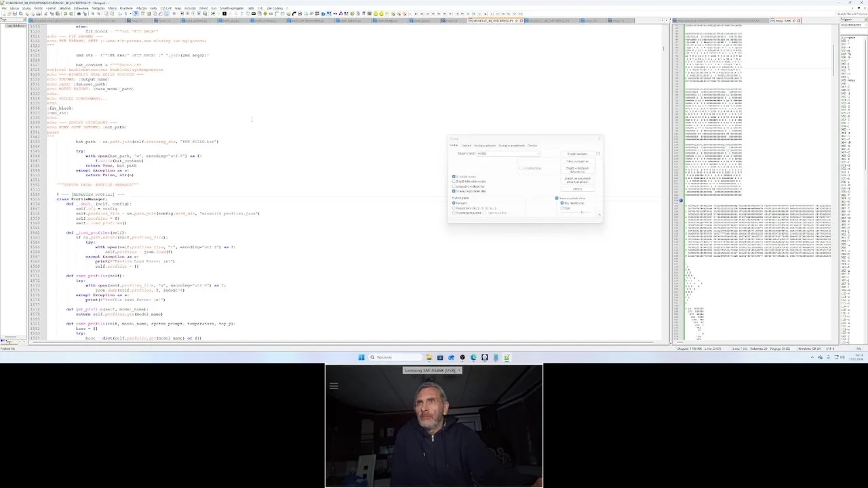Toggle the highlighted indent guide toolbar icon
Image resolution: width=868 pixels, height=488 pixels.
pos(136,14)
